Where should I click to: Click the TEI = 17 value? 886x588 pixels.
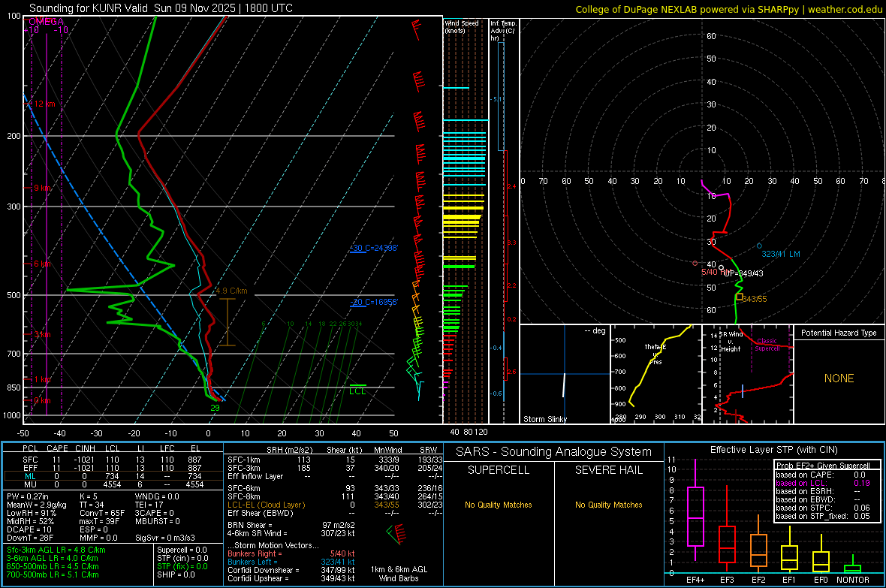149,505
